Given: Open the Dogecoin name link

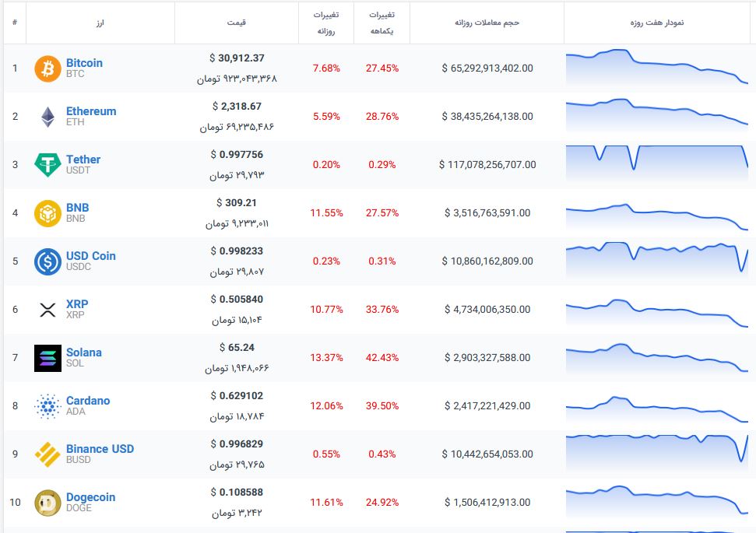Looking at the screenshot, I should tap(90, 497).
